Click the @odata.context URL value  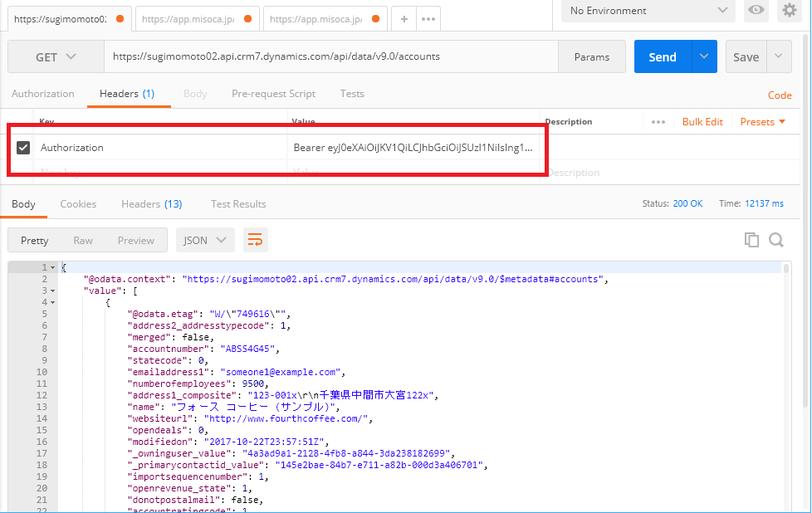(x=393, y=279)
